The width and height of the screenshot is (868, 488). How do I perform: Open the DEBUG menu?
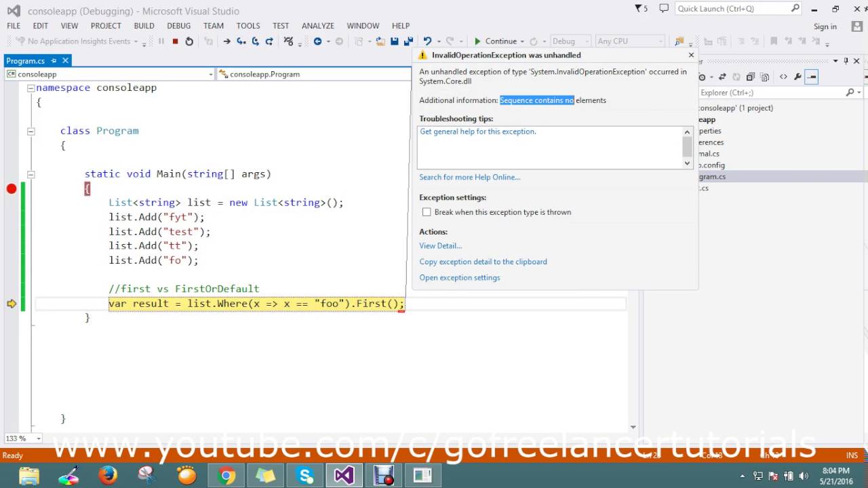[x=179, y=26]
